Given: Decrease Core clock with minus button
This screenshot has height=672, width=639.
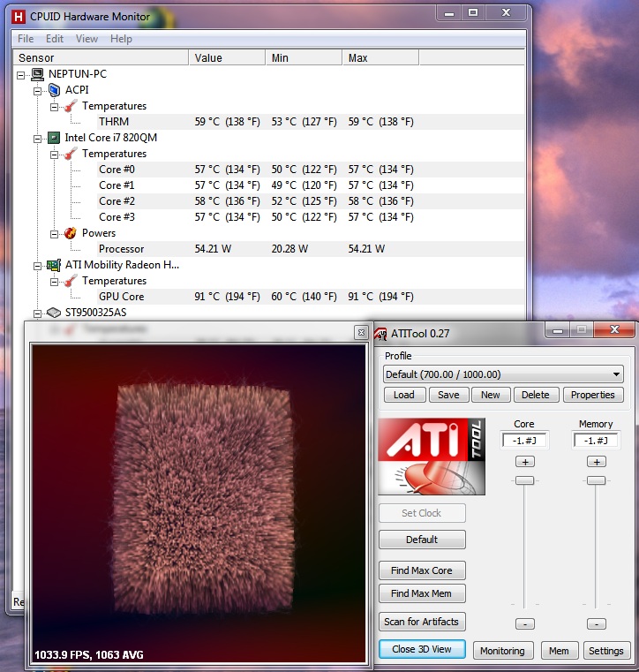Looking at the screenshot, I should pyautogui.click(x=525, y=624).
